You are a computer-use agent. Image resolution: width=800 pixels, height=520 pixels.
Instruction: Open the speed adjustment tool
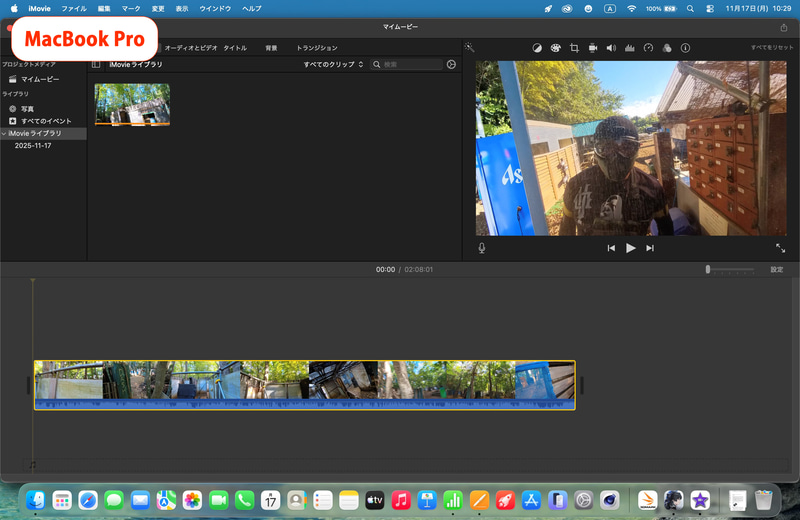[x=648, y=48]
